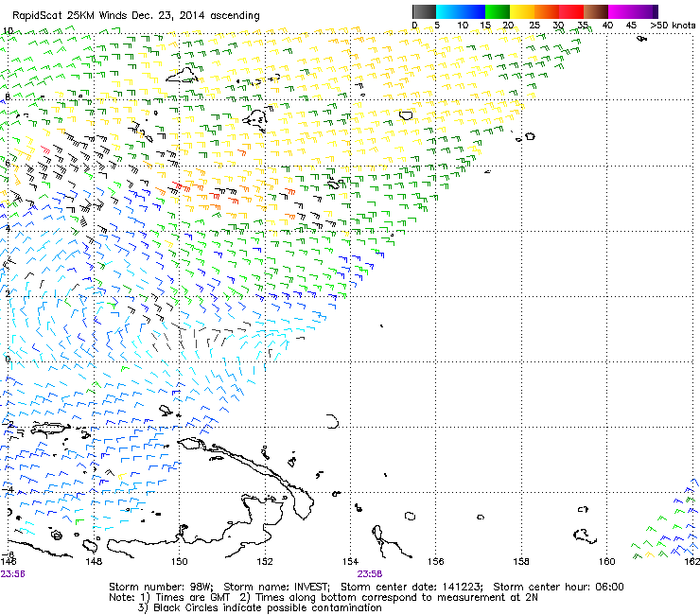
Task: Click the blue 5-15 knots legend segment
Action: pos(461,11)
